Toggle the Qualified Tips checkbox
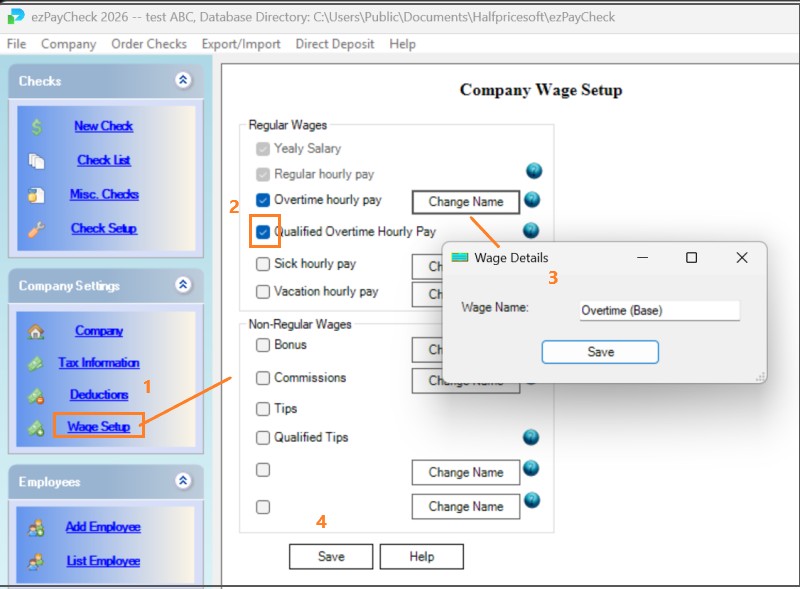Image resolution: width=800 pixels, height=589 pixels. [263, 437]
